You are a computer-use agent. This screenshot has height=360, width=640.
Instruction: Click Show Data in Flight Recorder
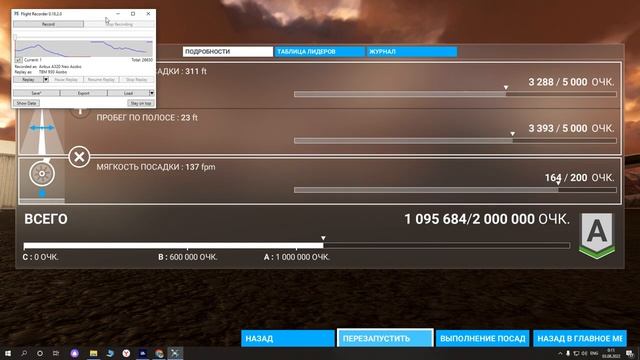pyautogui.click(x=27, y=103)
